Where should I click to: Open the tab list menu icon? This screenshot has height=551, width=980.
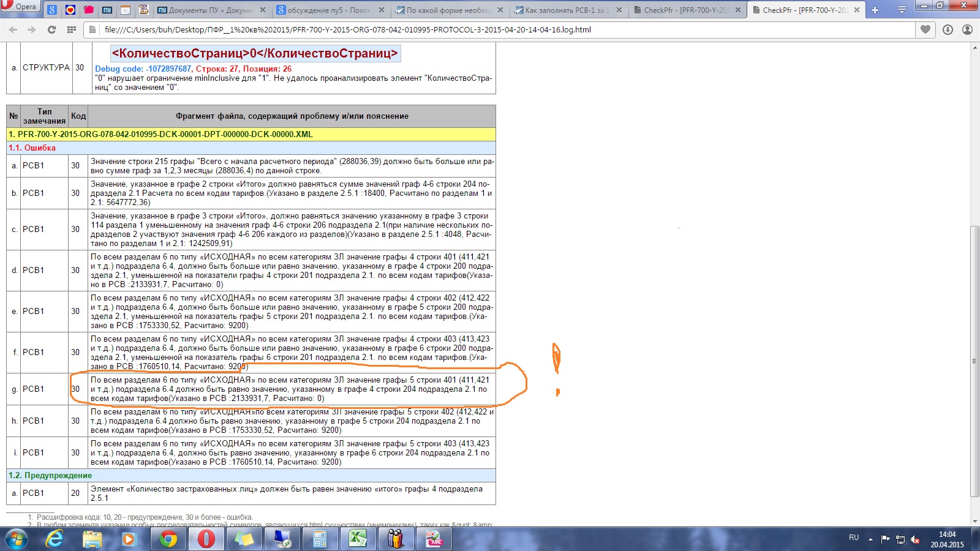tap(902, 10)
